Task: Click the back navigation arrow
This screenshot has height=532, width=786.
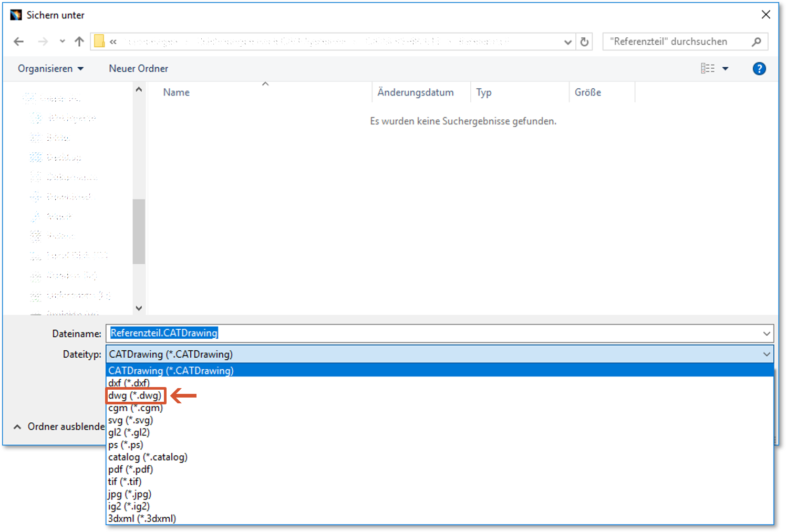Action: 19,41
